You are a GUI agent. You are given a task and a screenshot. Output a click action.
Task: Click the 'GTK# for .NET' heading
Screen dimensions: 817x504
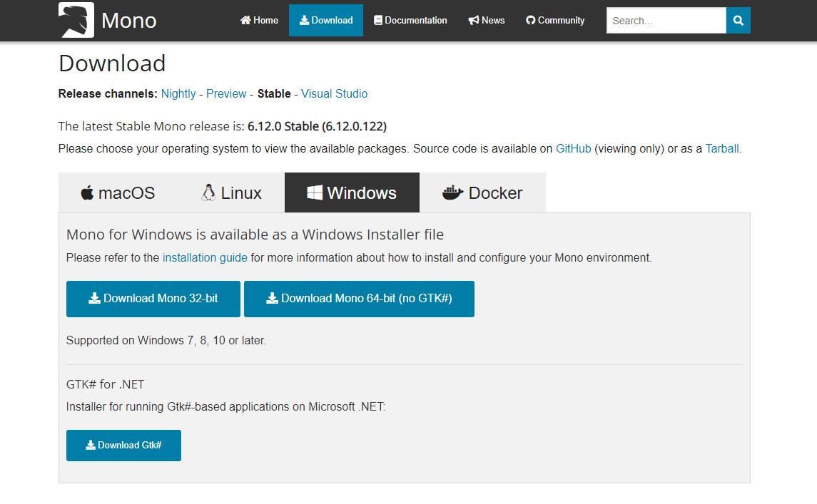point(106,384)
